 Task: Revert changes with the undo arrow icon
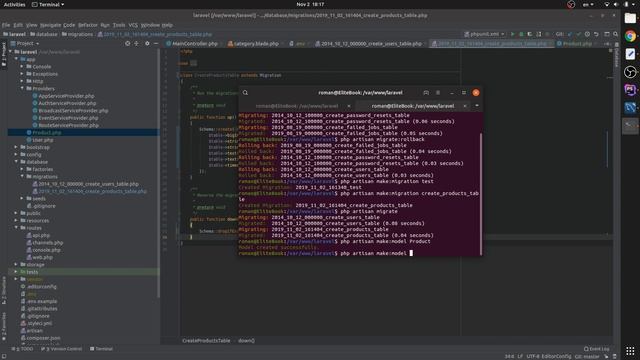[596, 34]
